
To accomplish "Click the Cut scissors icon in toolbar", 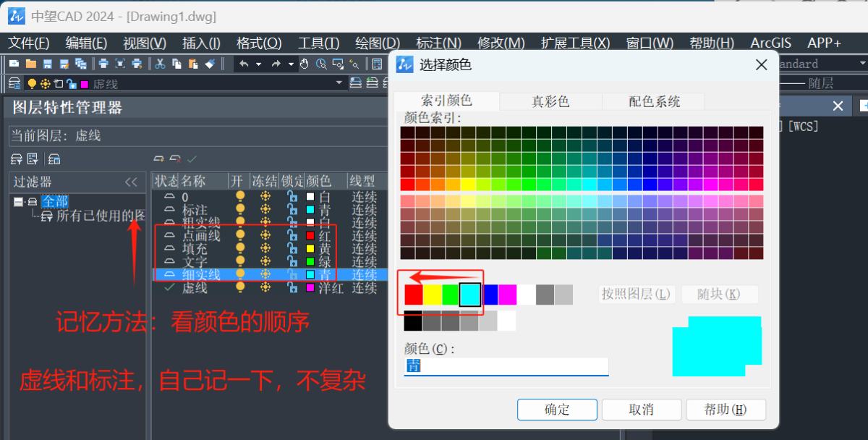I will pyautogui.click(x=160, y=64).
